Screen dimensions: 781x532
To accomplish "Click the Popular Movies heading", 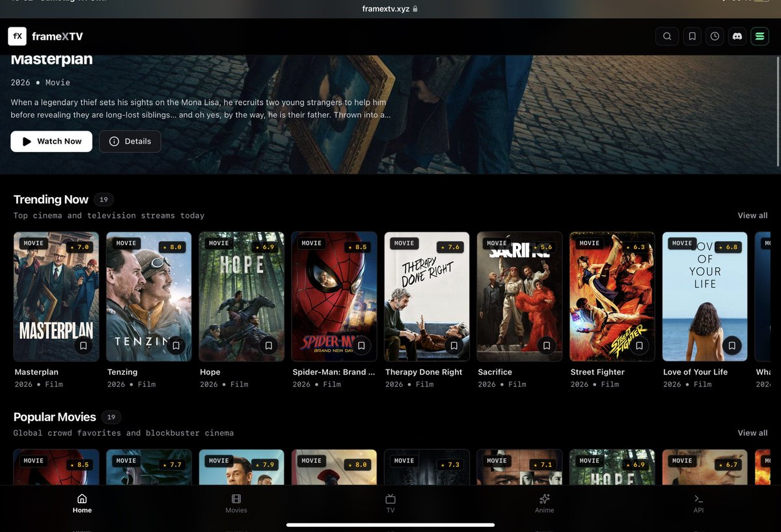I will [55, 417].
